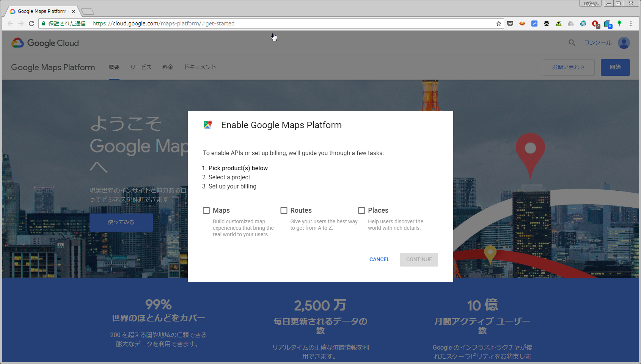Click the Google Maps Platform tab title
The width and height of the screenshot is (641, 364).
coord(42,11)
